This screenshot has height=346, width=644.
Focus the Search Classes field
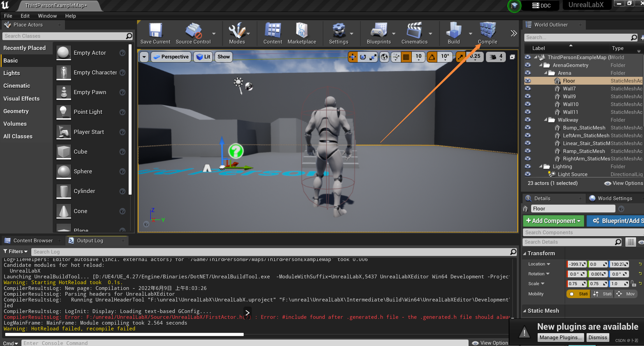(x=67, y=36)
